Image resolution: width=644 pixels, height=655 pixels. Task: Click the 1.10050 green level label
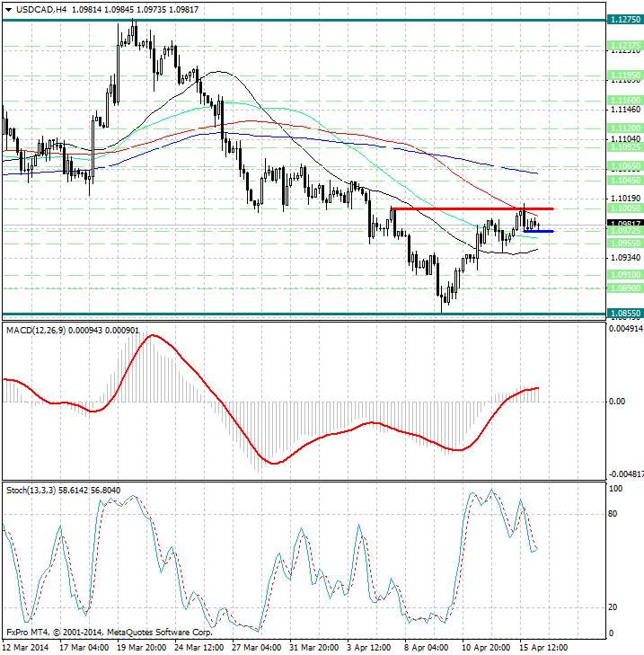[626, 208]
